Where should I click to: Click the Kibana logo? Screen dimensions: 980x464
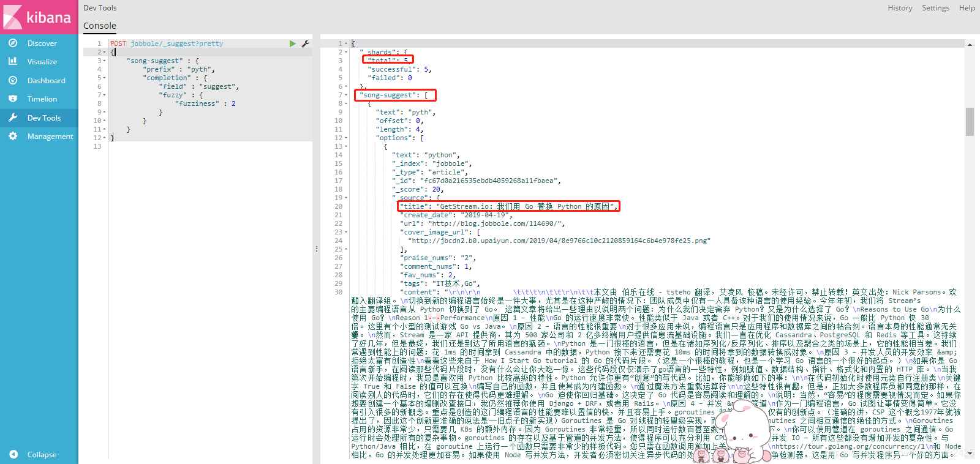tap(39, 17)
